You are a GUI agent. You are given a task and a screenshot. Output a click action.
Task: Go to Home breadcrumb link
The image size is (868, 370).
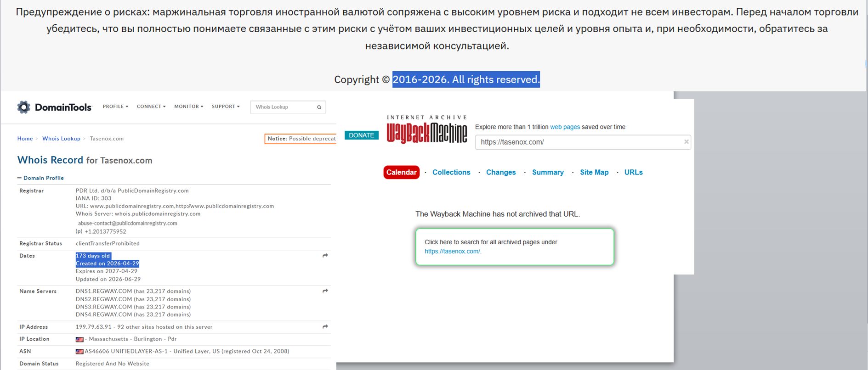coord(25,139)
